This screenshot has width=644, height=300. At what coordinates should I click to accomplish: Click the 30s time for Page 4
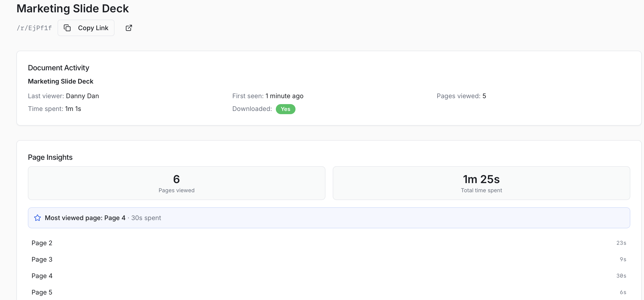621,276
